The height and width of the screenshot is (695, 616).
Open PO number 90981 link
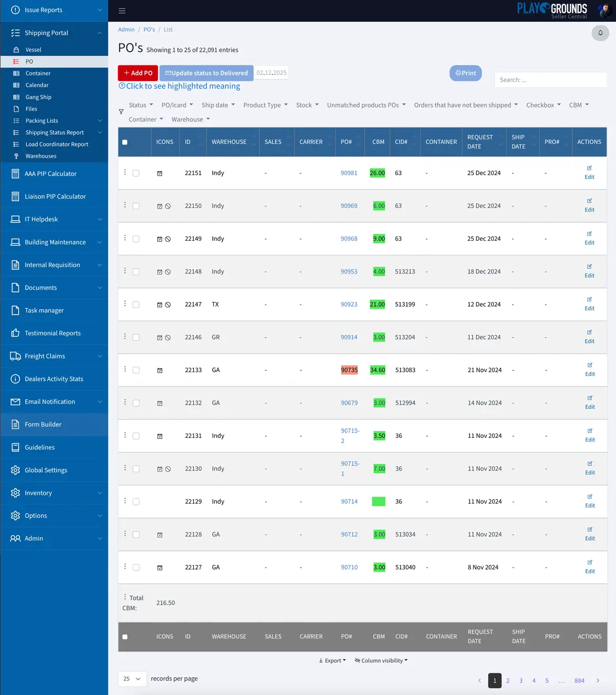(349, 173)
